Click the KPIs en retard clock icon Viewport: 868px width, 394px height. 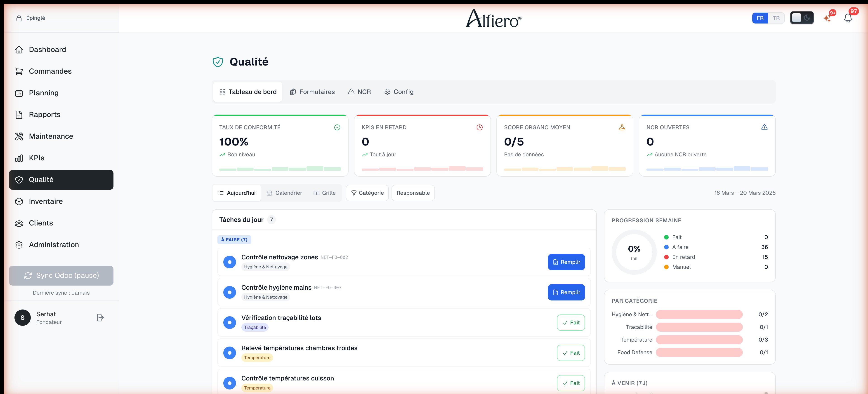479,127
